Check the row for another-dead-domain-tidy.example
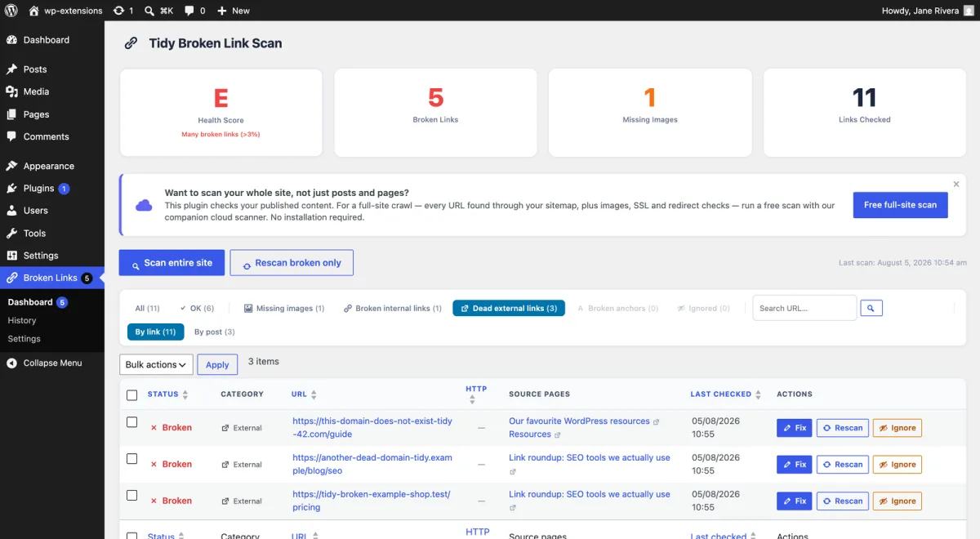 (132, 459)
